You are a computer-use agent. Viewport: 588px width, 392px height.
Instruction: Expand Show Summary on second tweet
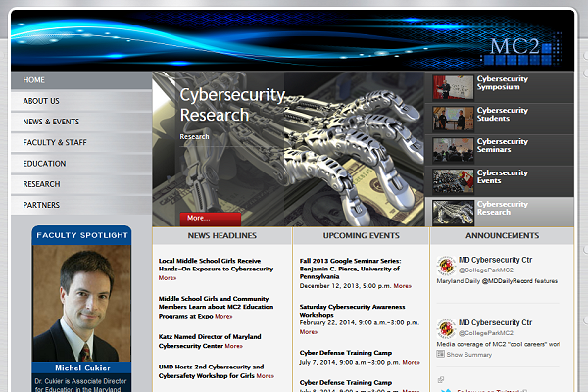pyautogui.click(x=468, y=355)
